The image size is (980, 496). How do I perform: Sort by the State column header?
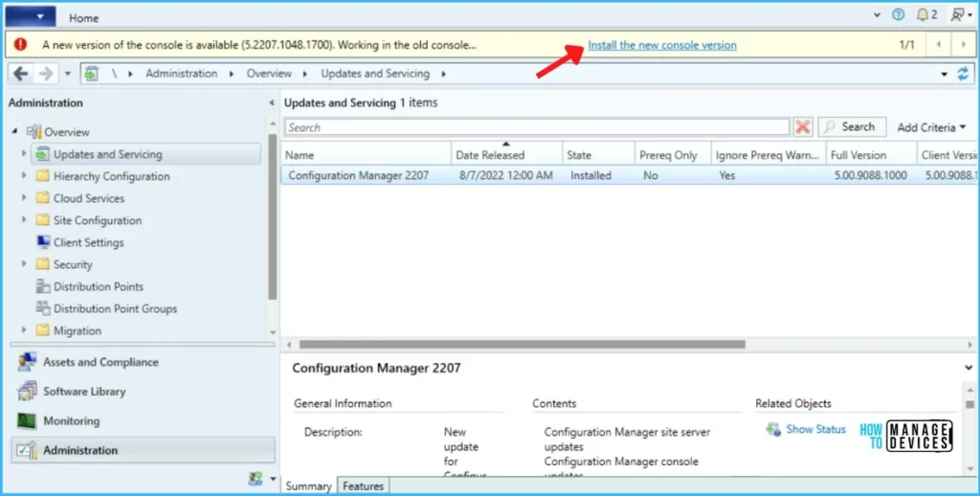point(598,155)
